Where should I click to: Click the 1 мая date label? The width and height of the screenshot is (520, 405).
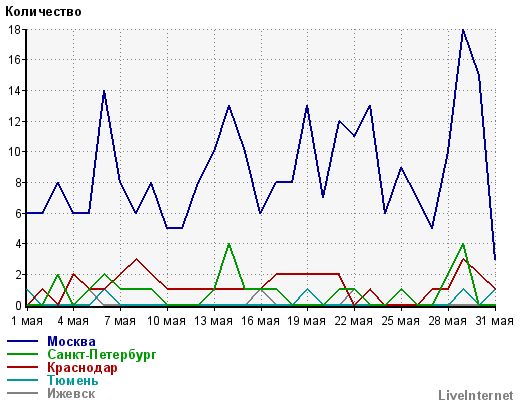27,321
